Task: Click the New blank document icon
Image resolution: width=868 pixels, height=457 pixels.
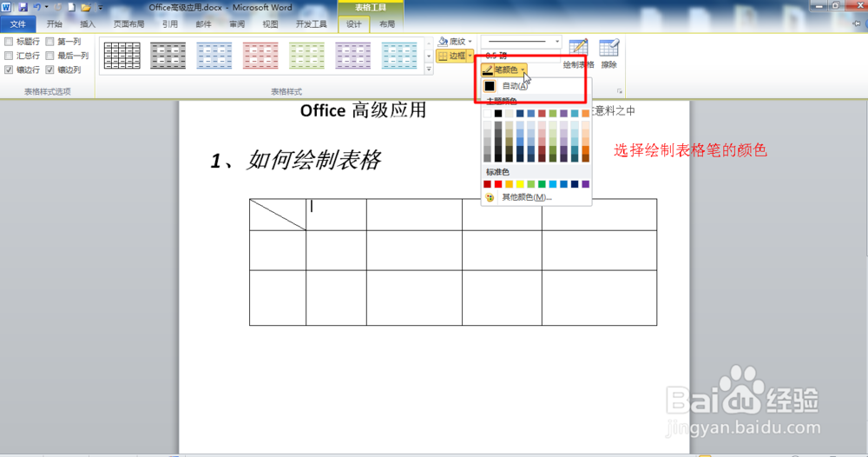Action: pos(72,7)
